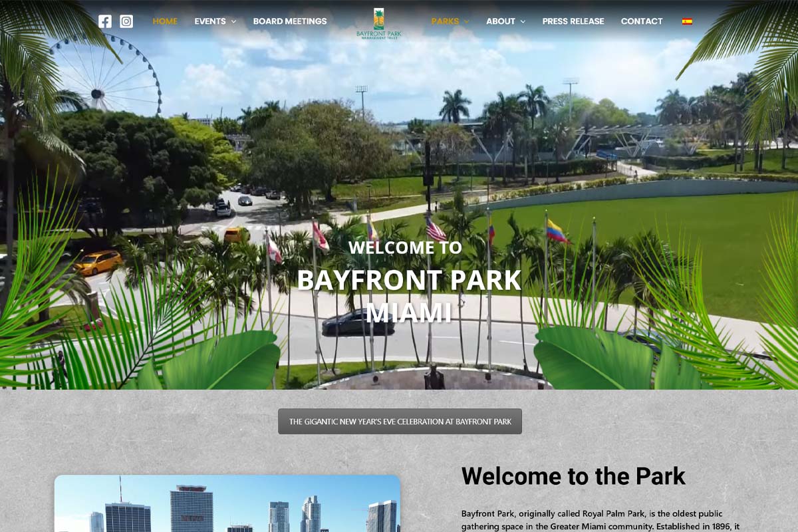Open the Instagram profile icon
The width and height of the screenshot is (798, 532).
[126, 21]
